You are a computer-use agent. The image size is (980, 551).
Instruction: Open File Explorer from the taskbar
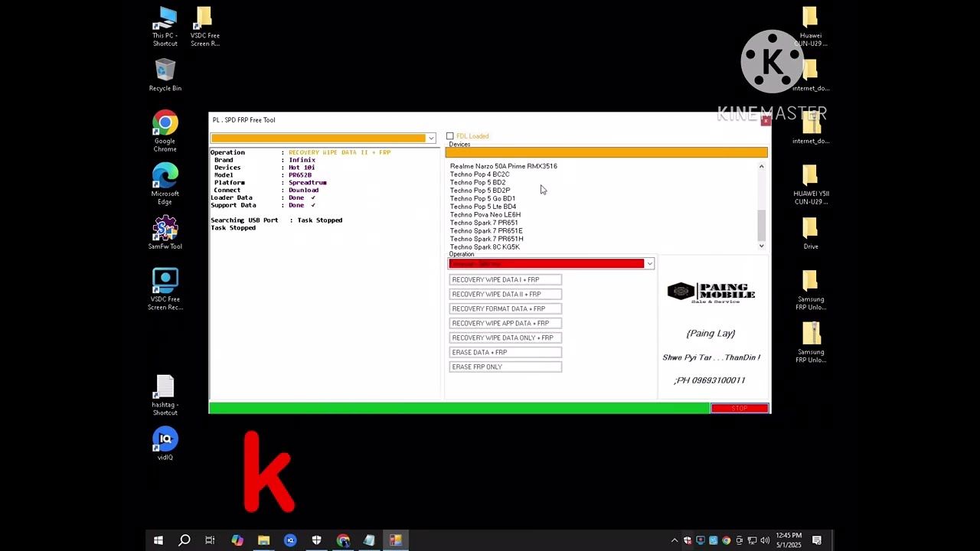263,540
